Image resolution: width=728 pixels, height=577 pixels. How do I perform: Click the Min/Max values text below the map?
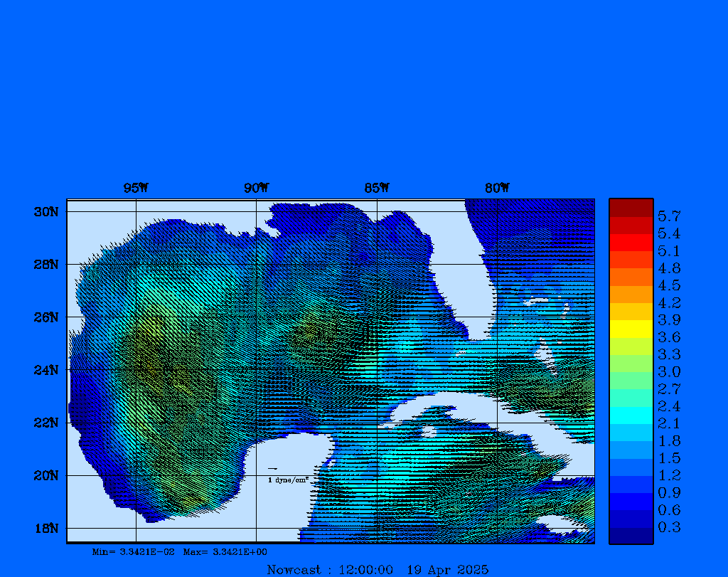[179, 551]
